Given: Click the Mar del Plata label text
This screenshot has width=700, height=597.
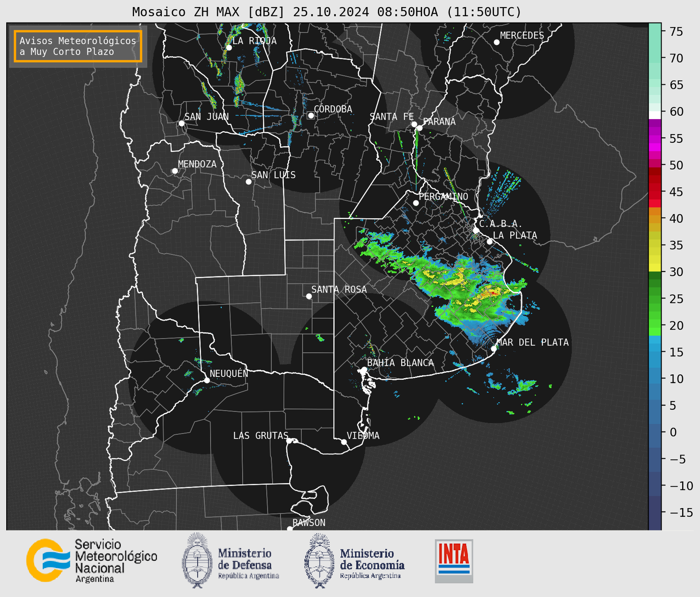Looking at the screenshot, I should click(x=532, y=343).
